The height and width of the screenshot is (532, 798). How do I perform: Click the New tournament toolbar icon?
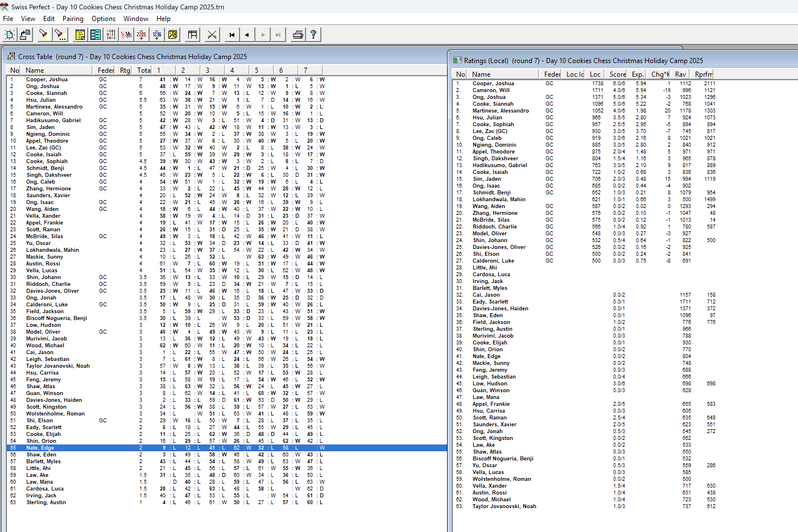(10, 35)
